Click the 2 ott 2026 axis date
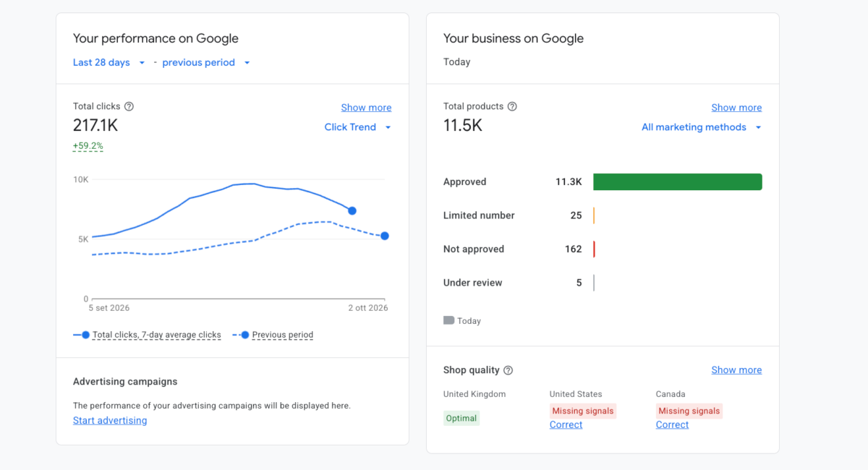Screen dimensions: 868x470 coord(368,308)
